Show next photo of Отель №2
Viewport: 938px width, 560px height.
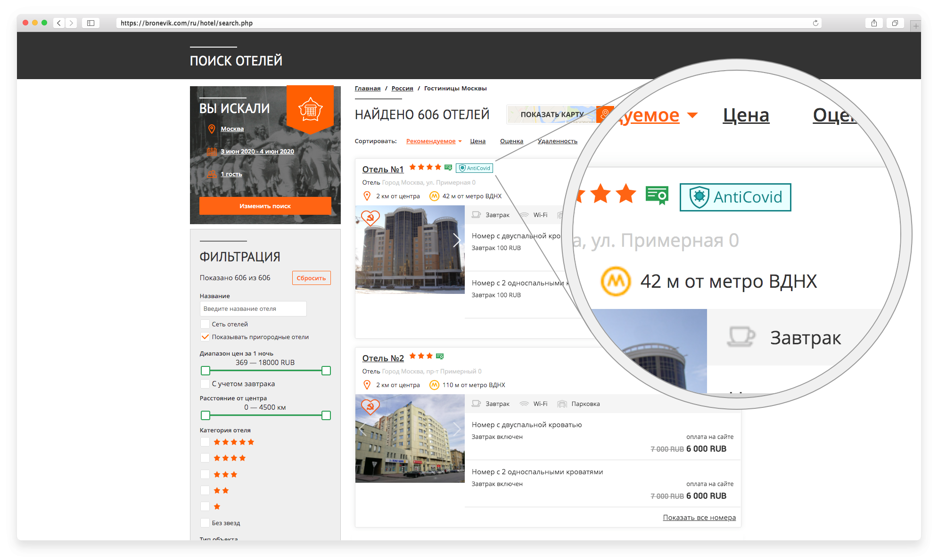(457, 429)
